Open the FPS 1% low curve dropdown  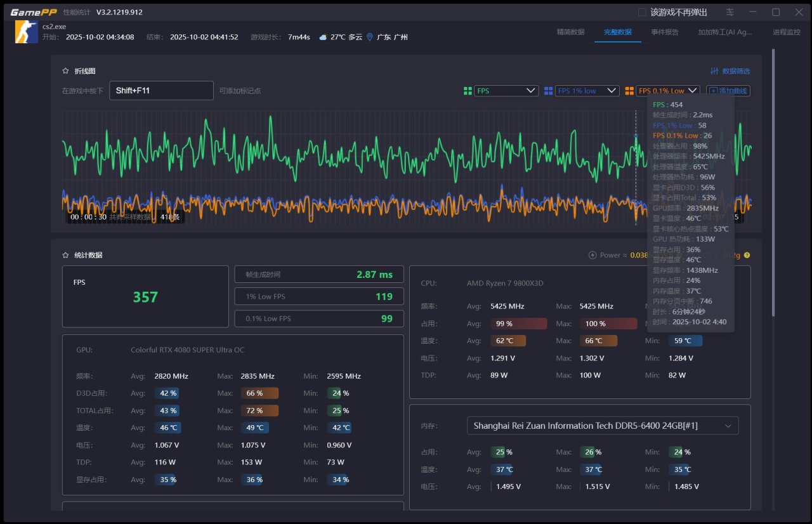tap(587, 91)
